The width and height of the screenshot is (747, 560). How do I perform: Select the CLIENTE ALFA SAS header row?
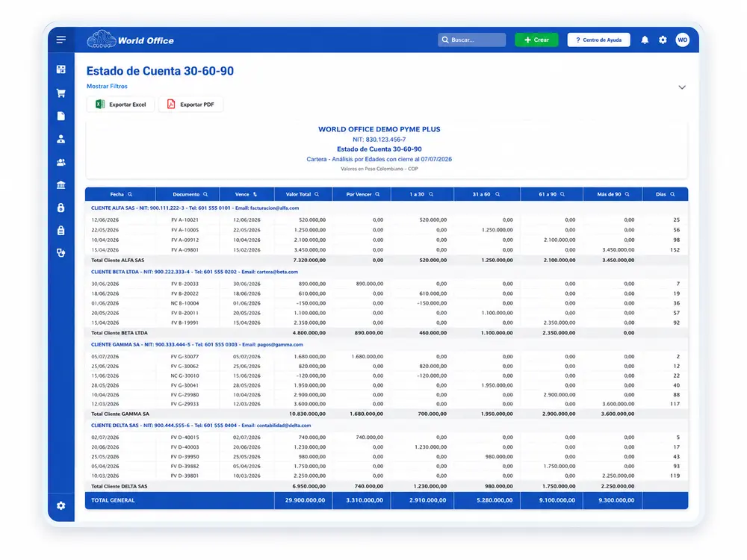[x=386, y=208]
